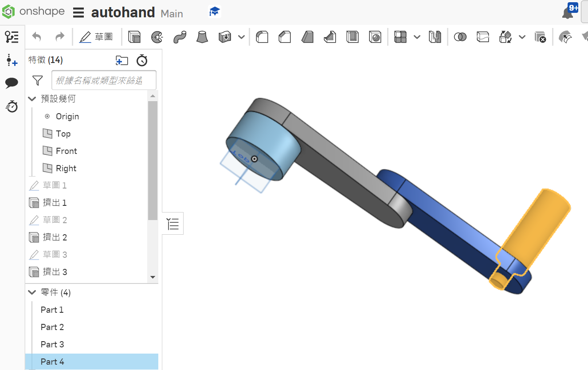The image size is (588, 370).
Task: Toggle the feature list panel icon
Action: tap(12, 37)
